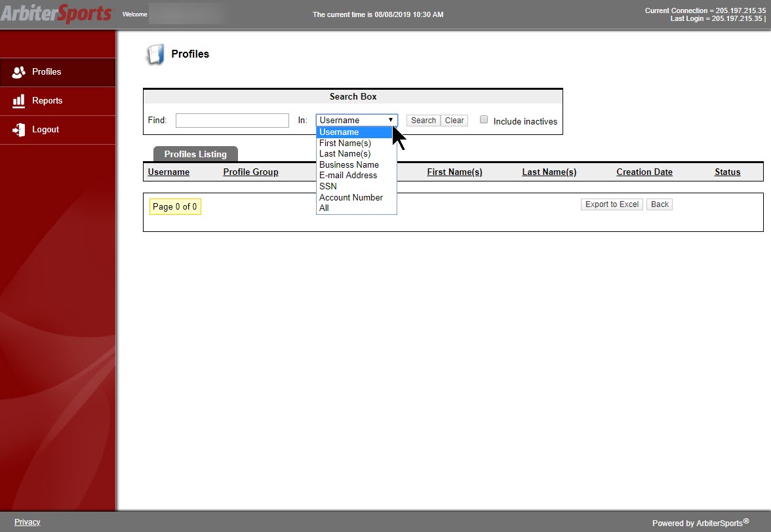Screen dimensions: 771x532
Task: Click the Clear button
Action: click(454, 121)
